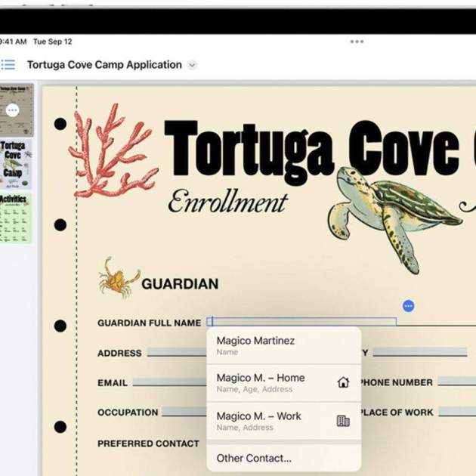Click the red coral illustration
Screen dimensions: 476x476
pos(112,151)
